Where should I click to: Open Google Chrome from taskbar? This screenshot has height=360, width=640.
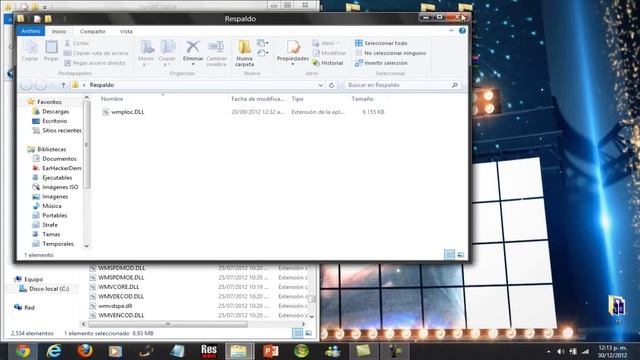point(23,351)
